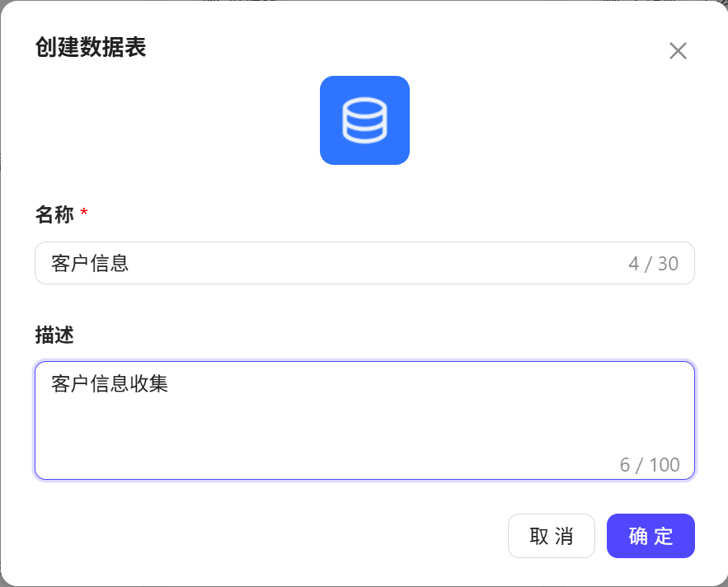
Task: Click the empty space between 取消 and 确定
Action: pyautogui.click(x=601, y=536)
